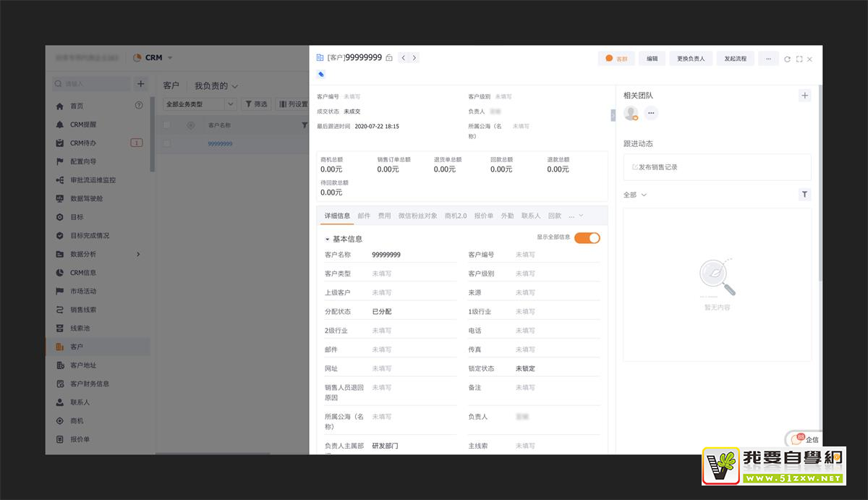This screenshot has height=500, width=868.
Task: Click the refresh icon in detail header
Action: click(787, 59)
